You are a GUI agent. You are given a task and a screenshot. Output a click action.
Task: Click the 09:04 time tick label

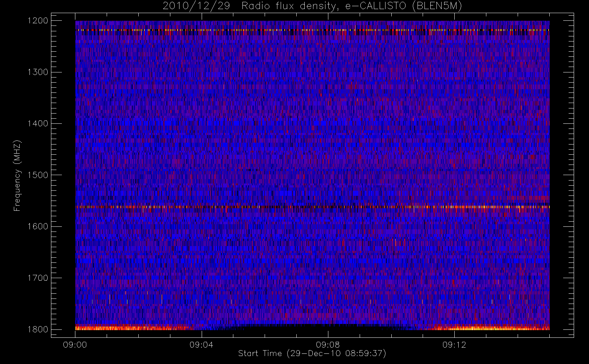201,345
